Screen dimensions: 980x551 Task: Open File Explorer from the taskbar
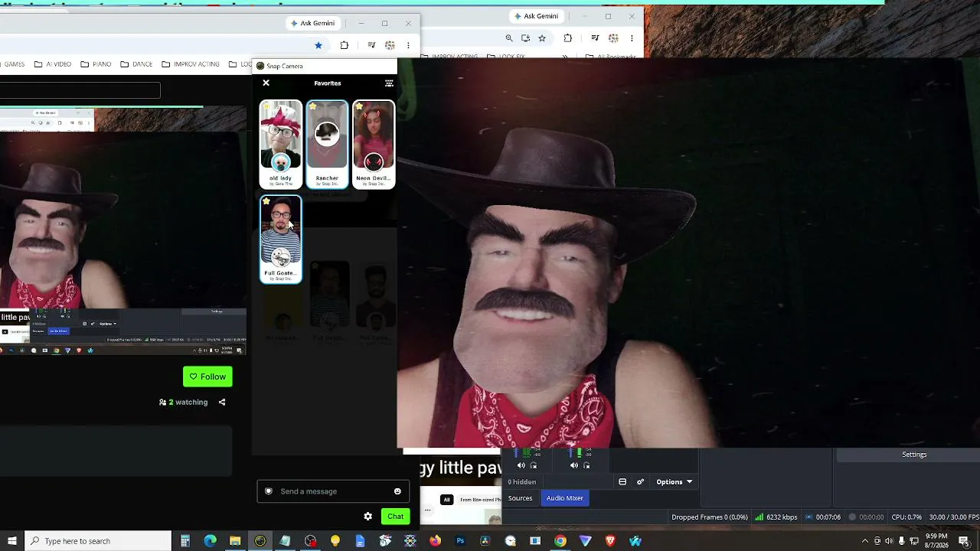click(235, 541)
